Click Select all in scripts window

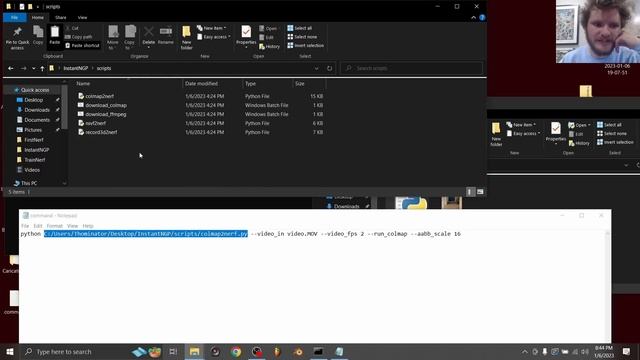300,28
